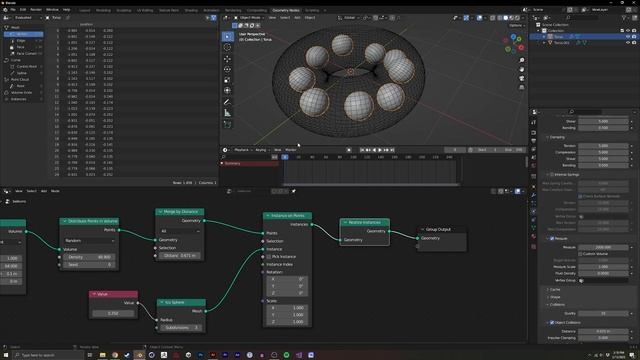Select the Scale tool in viewport toolbar
Screen dimensions: 640x360
pyautogui.click(x=227, y=80)
